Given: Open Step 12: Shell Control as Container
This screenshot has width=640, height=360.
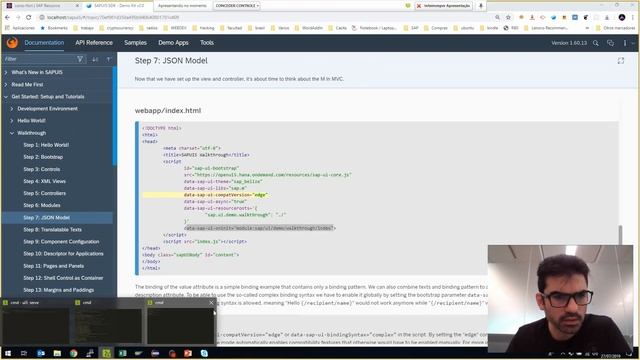Looking at the screenshot, I should point(63,278).
